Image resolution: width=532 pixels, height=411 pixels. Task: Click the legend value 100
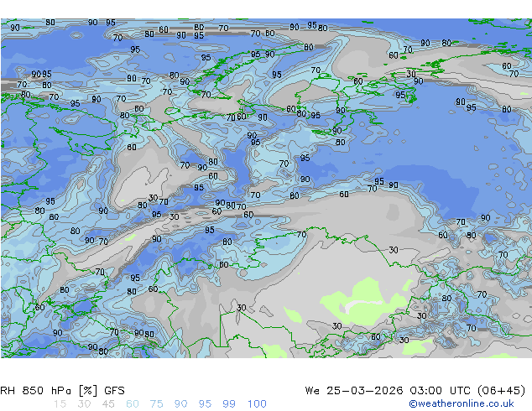coord(257,404)
